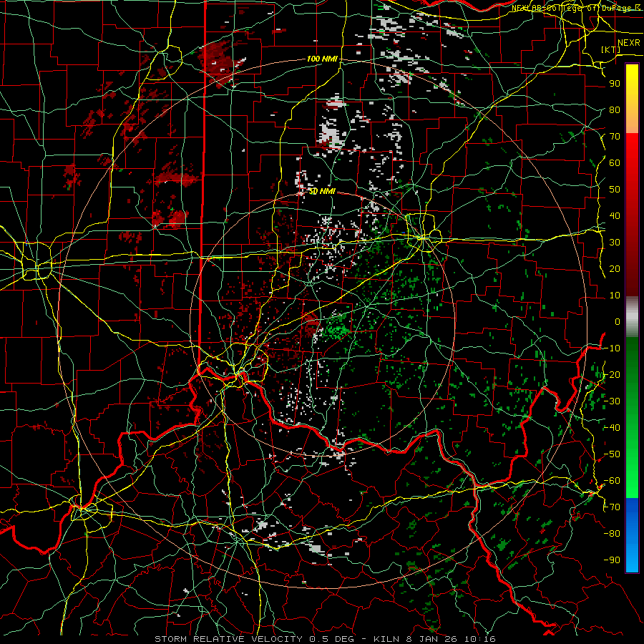
Task: Click the 60 value on velocity scale
Action: pos(615,163)
